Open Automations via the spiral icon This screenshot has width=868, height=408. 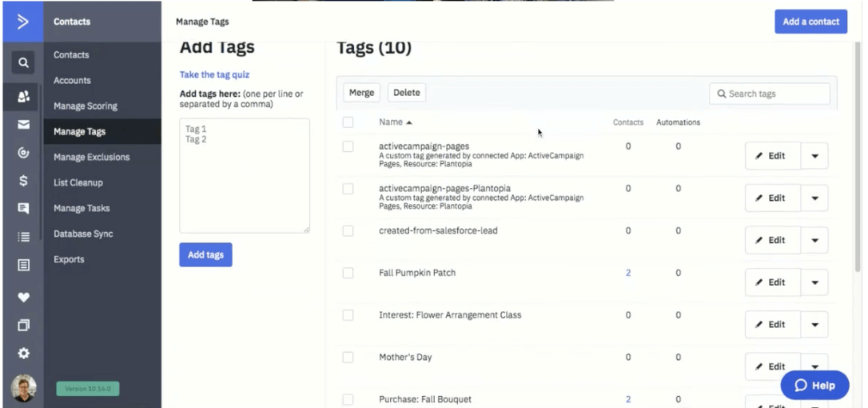(x=24, y=153)
